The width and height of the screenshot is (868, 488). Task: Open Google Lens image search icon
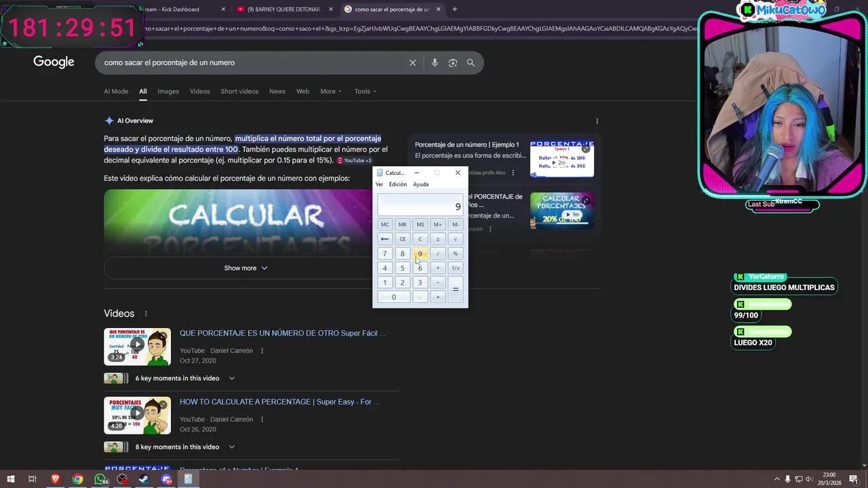click(453, 62)
